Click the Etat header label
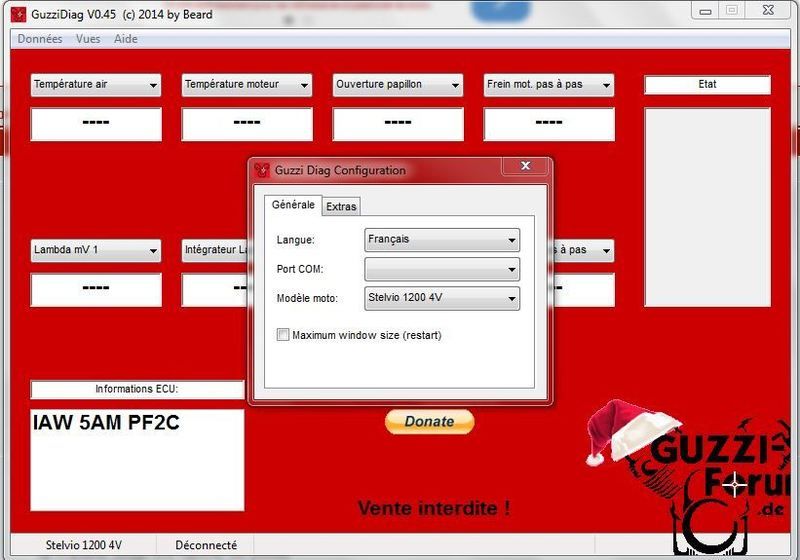Image resolution: width=800 pixels, height=560 pixels. [x=708, y=85]
